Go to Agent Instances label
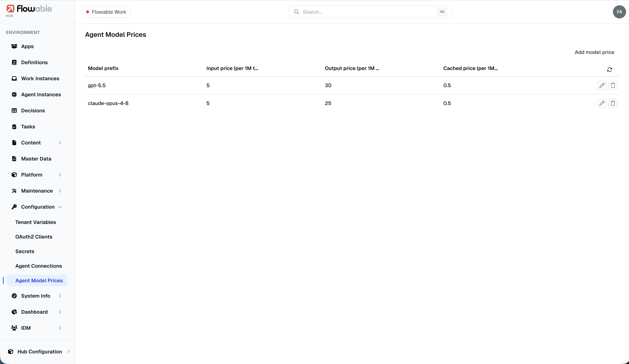629x364 pixels. coord(41,94)
